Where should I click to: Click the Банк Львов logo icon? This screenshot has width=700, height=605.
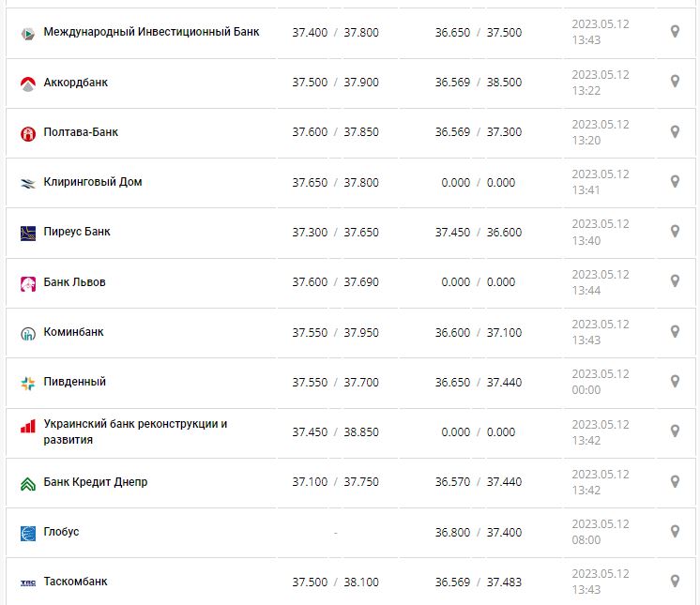[x=27, y=283]
